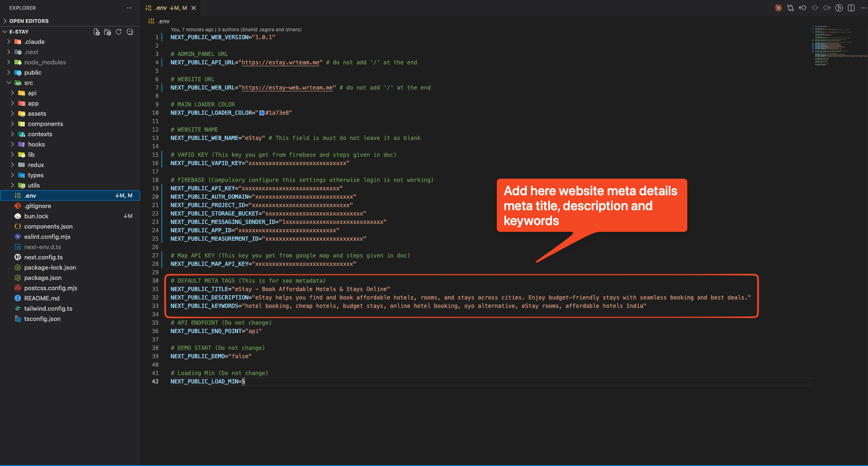This screenshot has width=868, height=466.
Task: Open tailwind.config.ts file
Action: pos(70,309)
